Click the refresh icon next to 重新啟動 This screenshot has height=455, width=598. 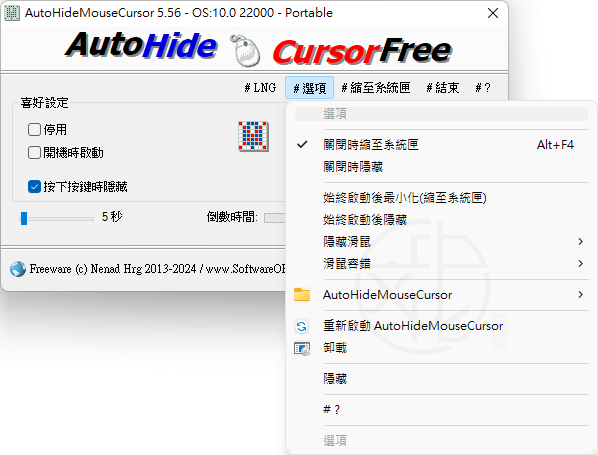tap(302, 326)
